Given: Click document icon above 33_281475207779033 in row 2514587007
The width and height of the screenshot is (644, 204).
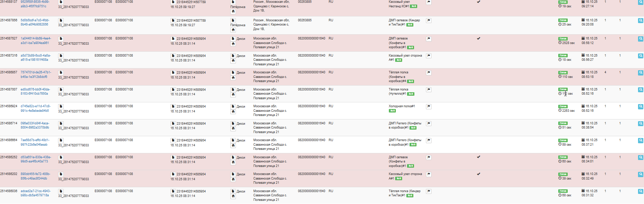Looking at the screenshot, I should click(61, 90).
